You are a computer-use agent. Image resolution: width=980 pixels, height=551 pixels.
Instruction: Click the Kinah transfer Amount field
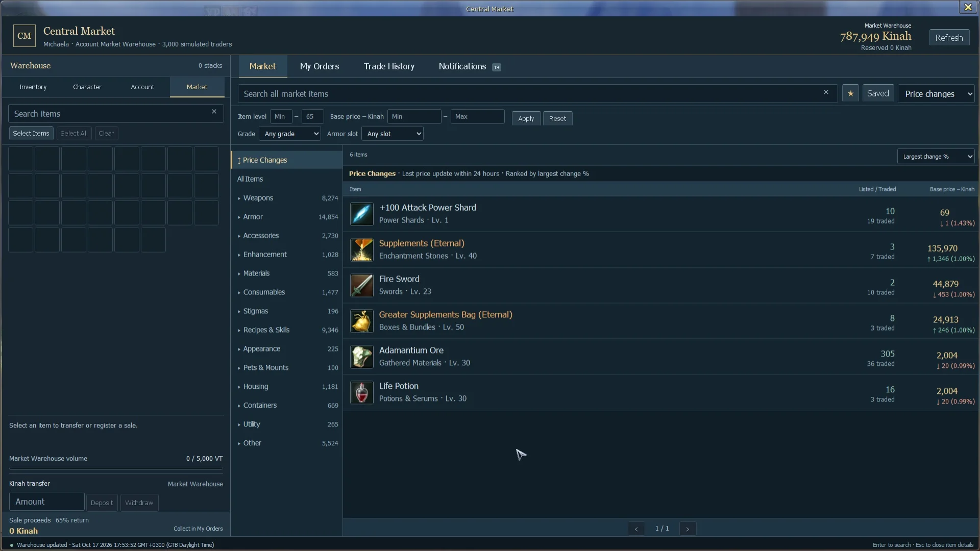(46, 502)
